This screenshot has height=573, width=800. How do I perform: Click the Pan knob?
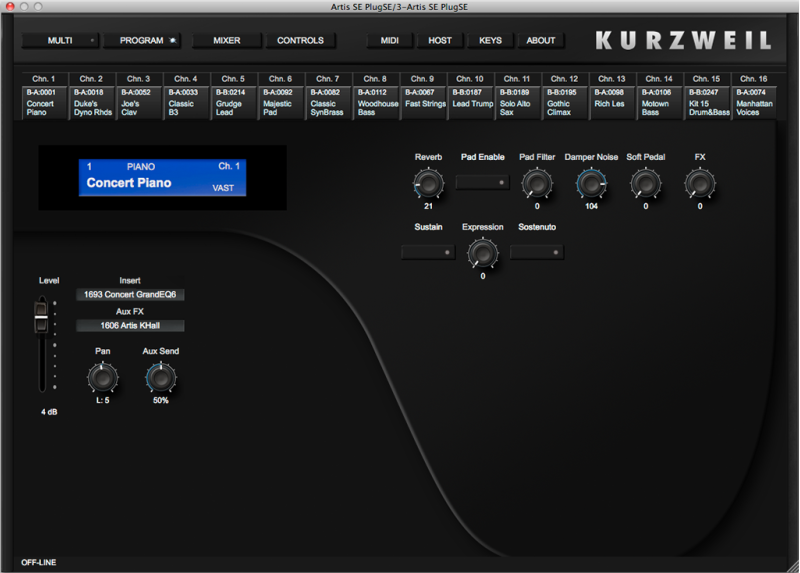(x=102, y=377)
